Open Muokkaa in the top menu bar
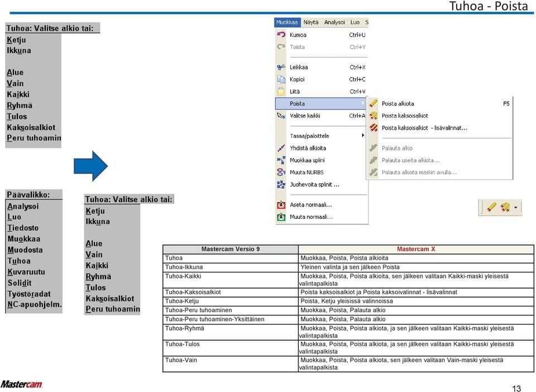 pyautogui.click(x=287, y=22)
